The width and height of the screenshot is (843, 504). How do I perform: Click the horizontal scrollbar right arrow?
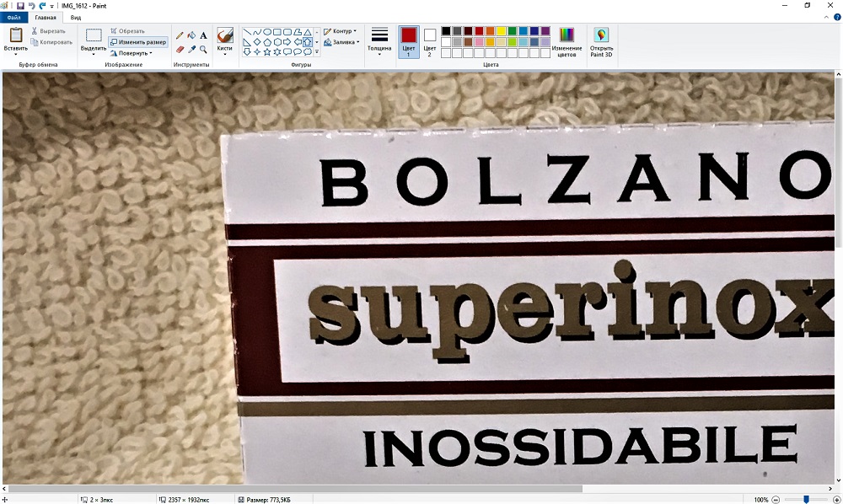832,489
